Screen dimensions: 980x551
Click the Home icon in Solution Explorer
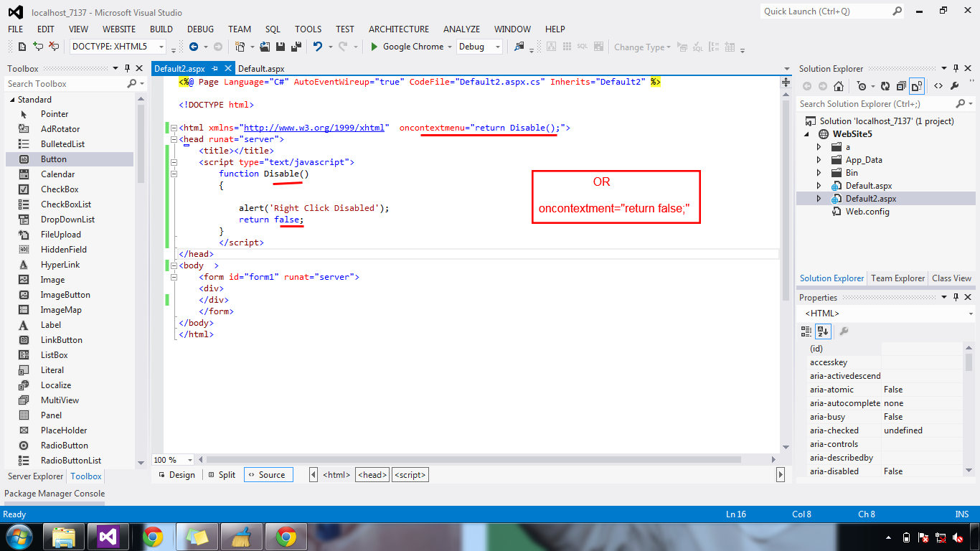tap(839, 86)
